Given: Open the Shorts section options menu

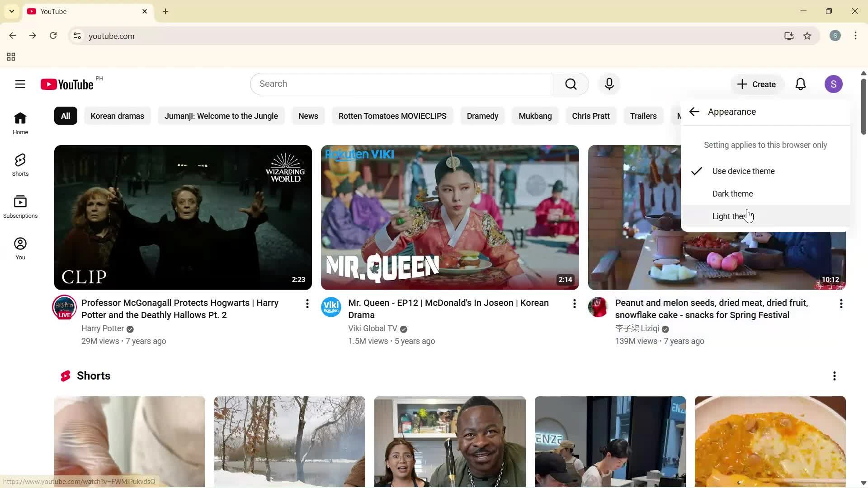Looking at the screenshot, I should tap(834, 375).
